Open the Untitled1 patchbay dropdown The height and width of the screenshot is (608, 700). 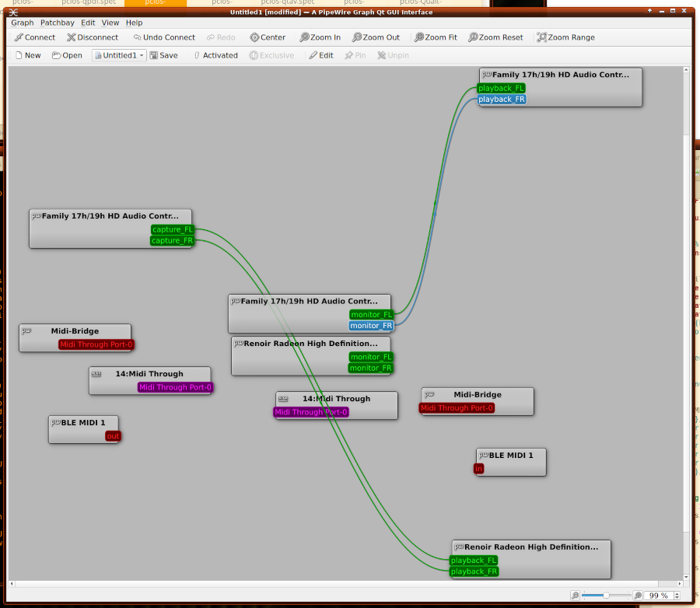tap(118, 55)
